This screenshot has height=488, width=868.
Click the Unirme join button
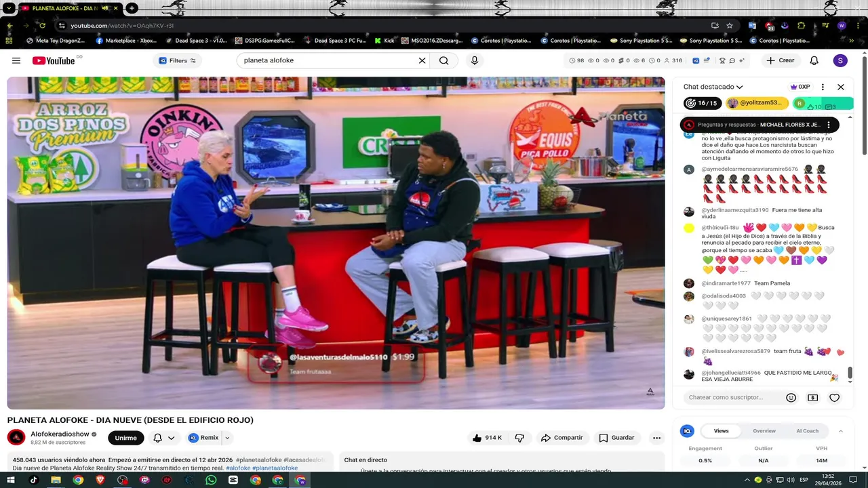tap(125, 438)
